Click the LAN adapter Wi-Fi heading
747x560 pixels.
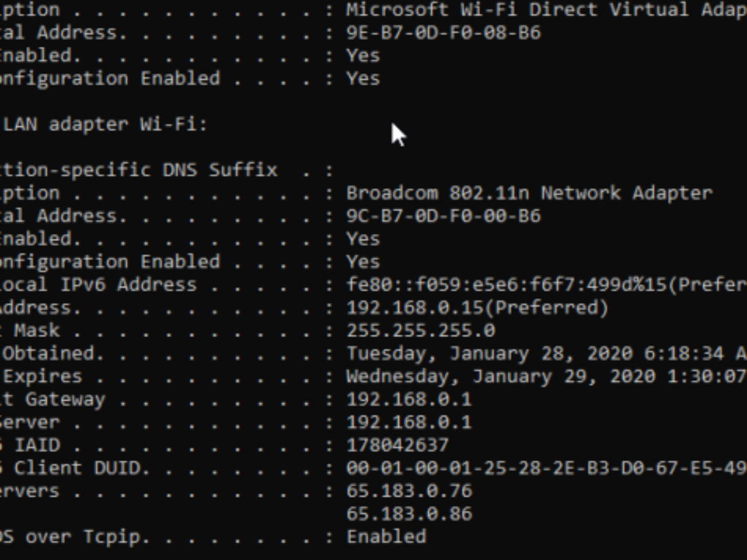105,124
